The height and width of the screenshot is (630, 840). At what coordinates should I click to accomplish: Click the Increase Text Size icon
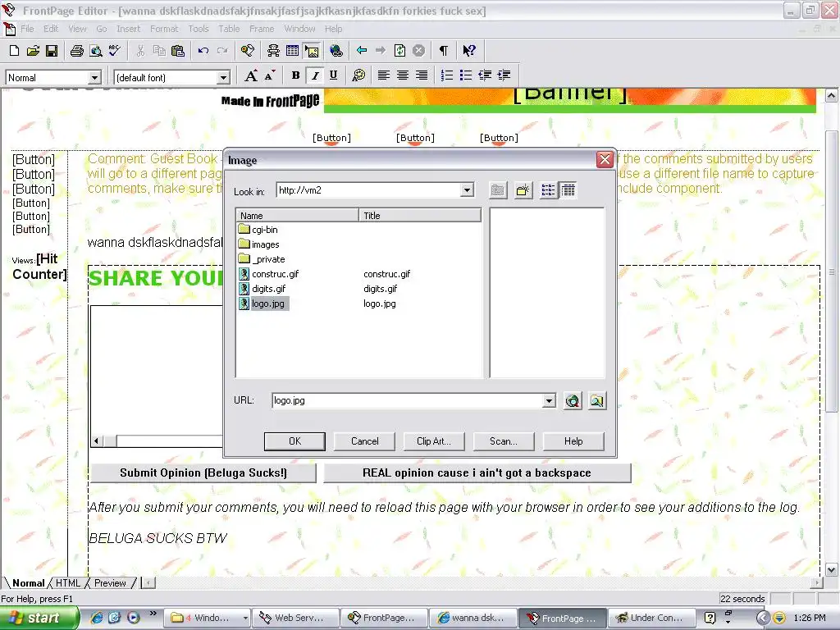[x=251, y=75]
